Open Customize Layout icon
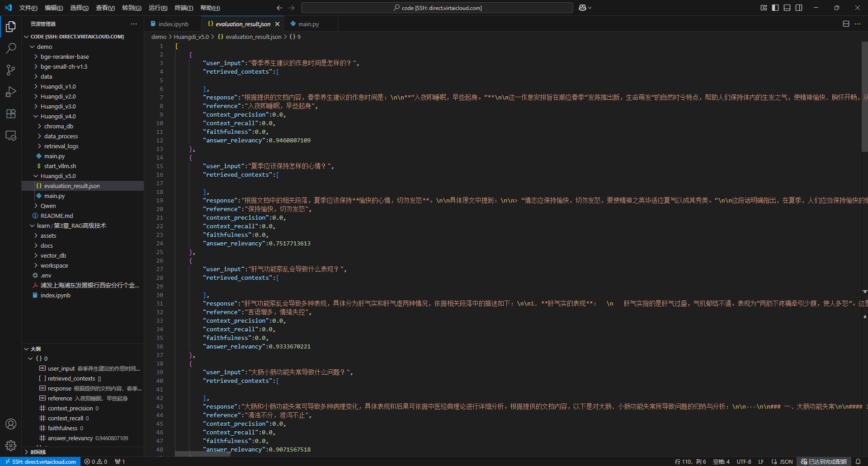The height and width of the screenshot is (466, 868). 764,8
